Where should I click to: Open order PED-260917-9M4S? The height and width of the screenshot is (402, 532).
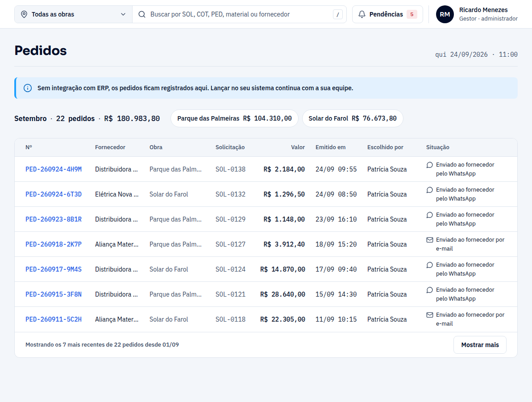click(x=54, y=269)
